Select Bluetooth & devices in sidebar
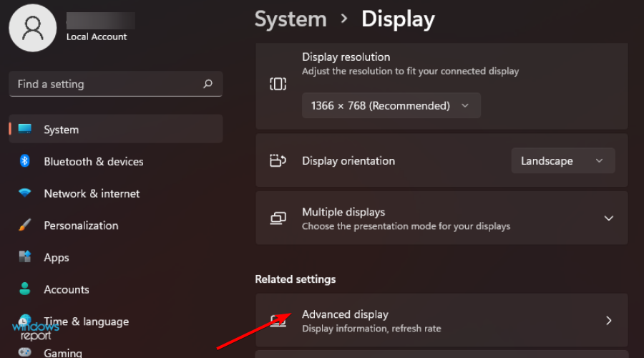 point(93,162)
